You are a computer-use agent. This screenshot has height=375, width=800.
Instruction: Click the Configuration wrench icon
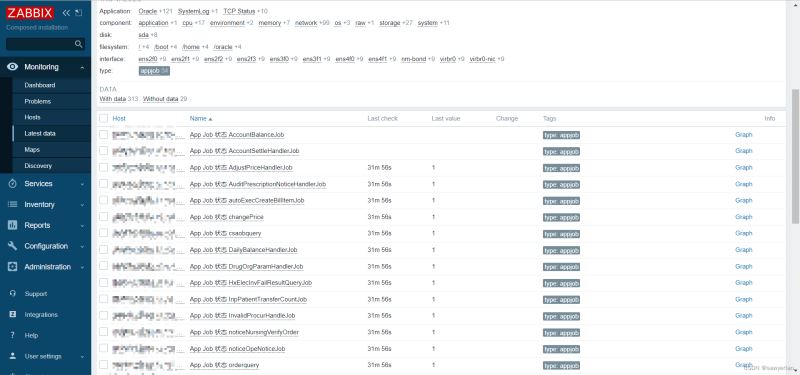13,246
